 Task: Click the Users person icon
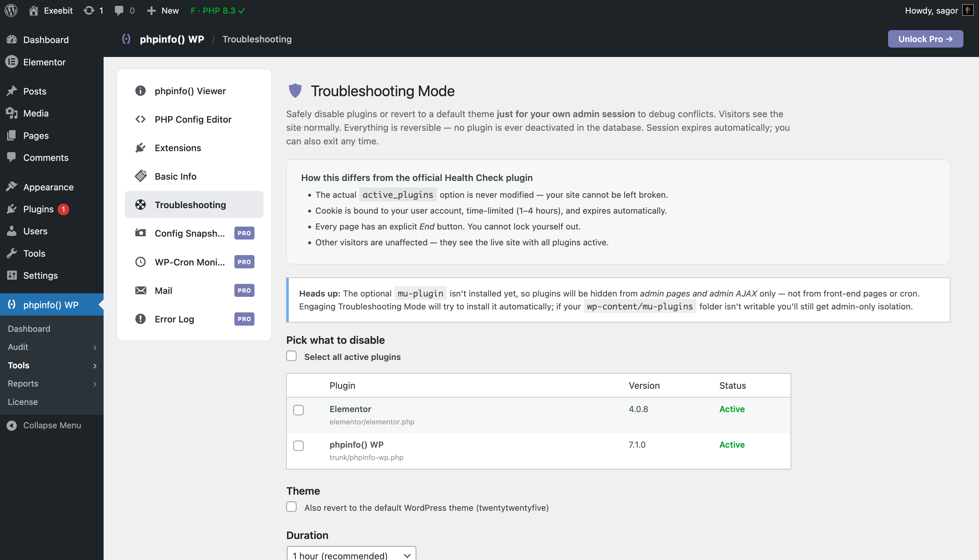point(12,231)
